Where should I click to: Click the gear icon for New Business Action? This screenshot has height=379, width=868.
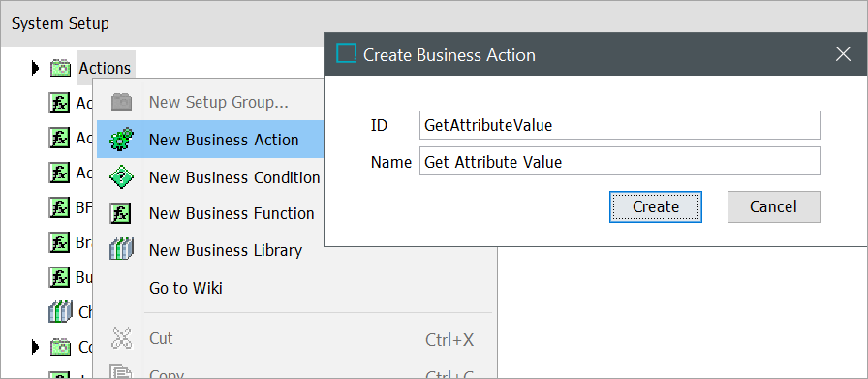coord(121,140)
